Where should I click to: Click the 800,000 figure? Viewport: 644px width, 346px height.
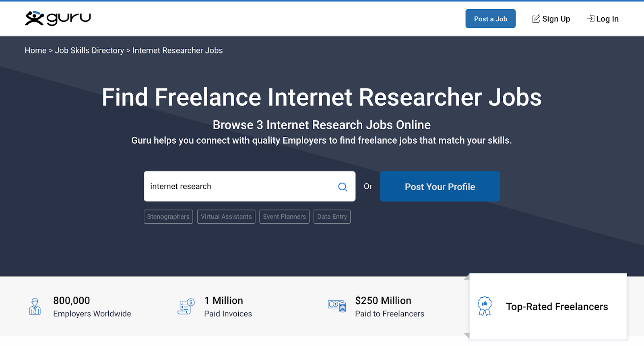pos(72,301)
